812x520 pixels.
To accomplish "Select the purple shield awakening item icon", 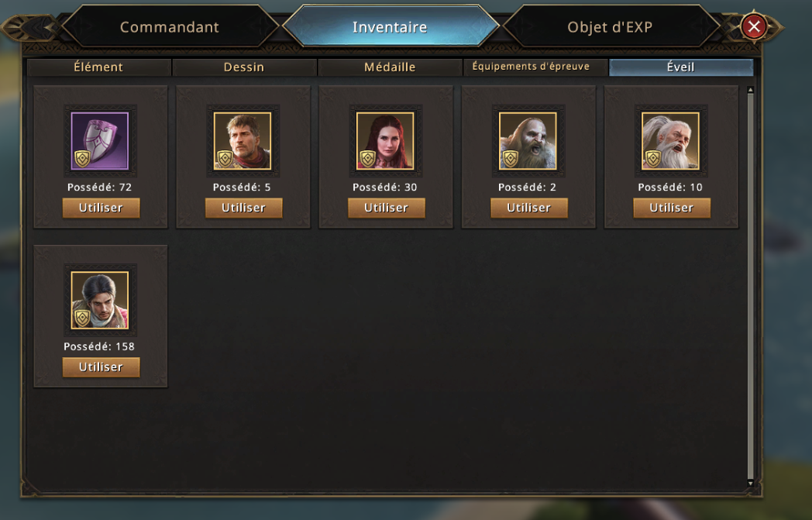I will click(100, 141).
